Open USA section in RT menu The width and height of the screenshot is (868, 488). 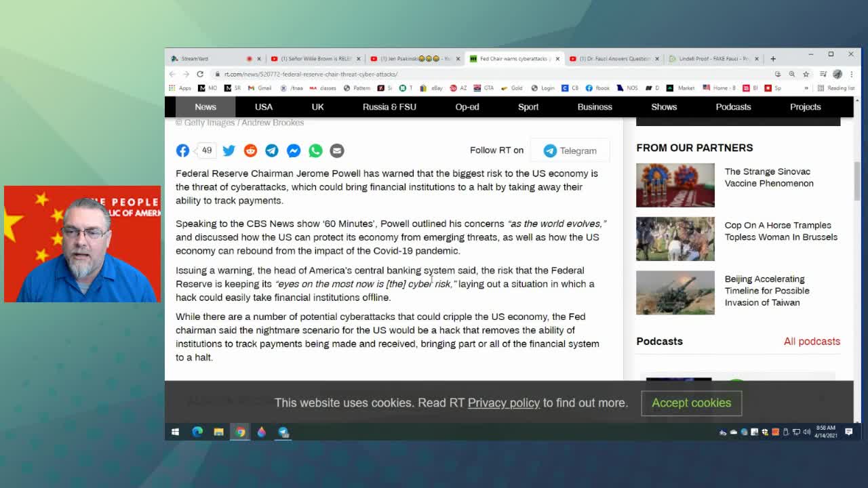(x=264, y=106)
